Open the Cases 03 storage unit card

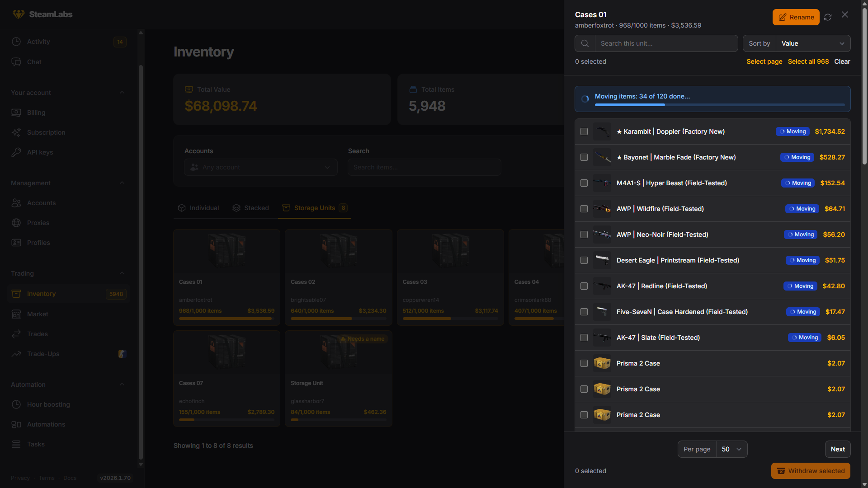pos(450,277)
